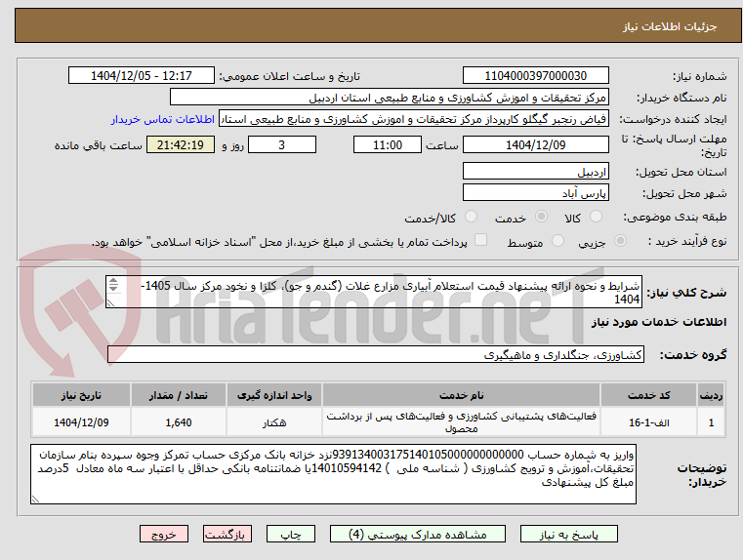The width and height of the screenshot is (743, 560).
Task: Click the ایجاد کننده درخواست field
Action: (414, 119)
